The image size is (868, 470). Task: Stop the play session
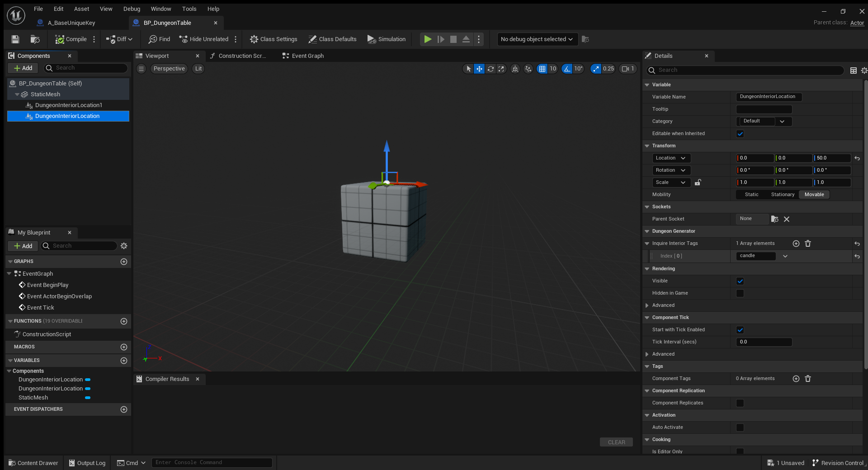pyautogui.click(x=453, y=39)
